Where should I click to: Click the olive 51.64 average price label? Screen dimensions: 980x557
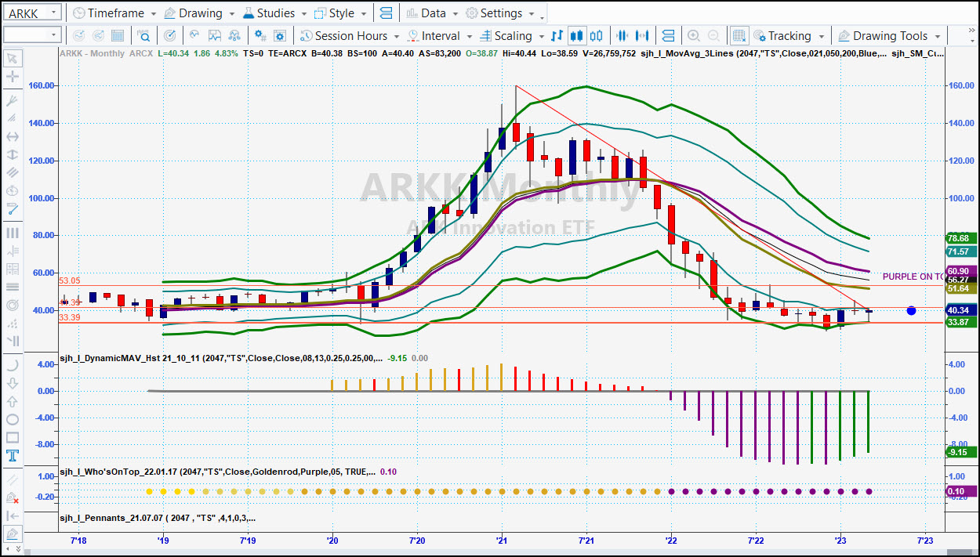961,288
